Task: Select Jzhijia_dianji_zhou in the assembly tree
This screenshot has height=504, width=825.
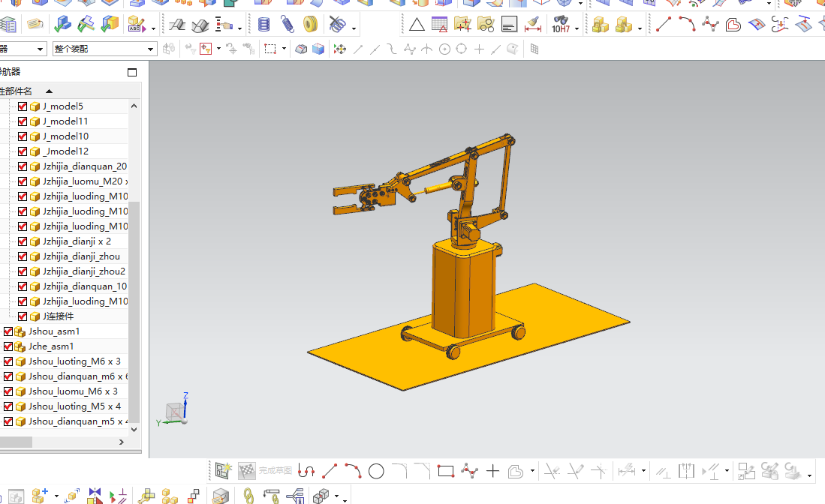Action: (81, 256)
